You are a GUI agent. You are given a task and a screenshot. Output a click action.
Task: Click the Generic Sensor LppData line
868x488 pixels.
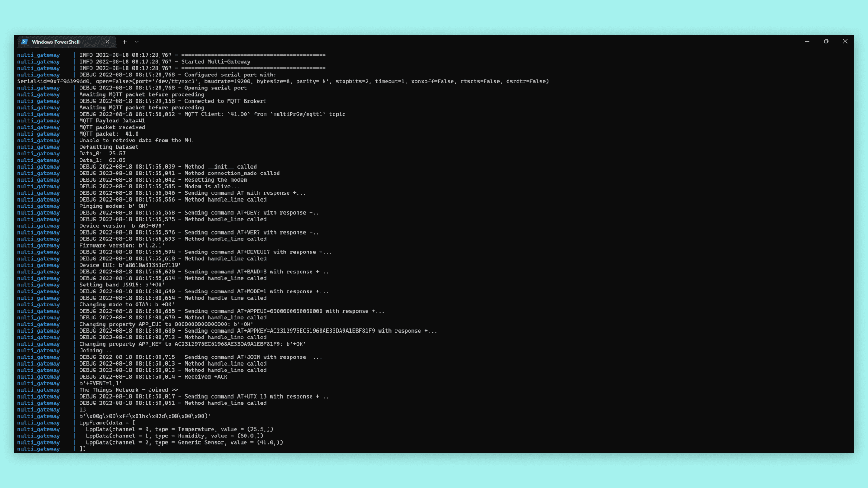[x=184, y=443]
